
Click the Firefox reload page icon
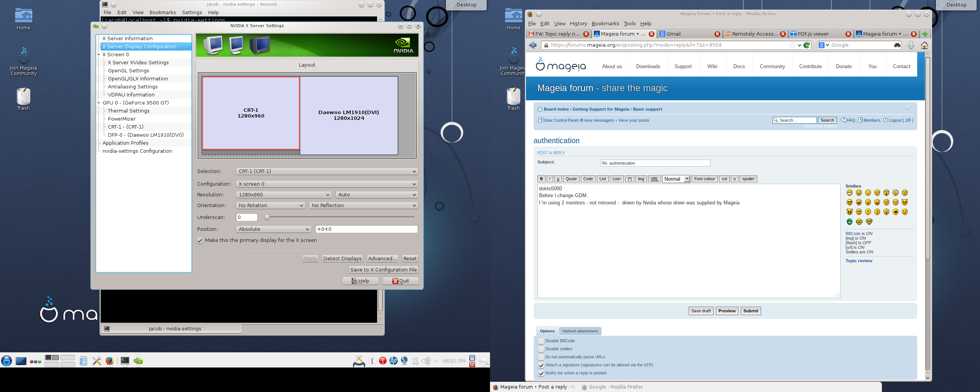pyautogui.click(x=807, y=45)
